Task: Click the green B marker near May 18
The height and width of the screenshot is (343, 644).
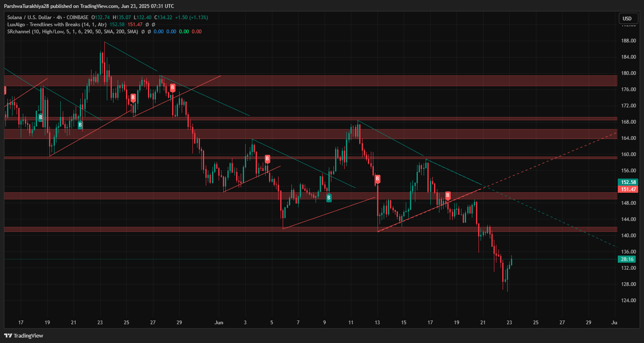Action: click(x=40, y=117)
